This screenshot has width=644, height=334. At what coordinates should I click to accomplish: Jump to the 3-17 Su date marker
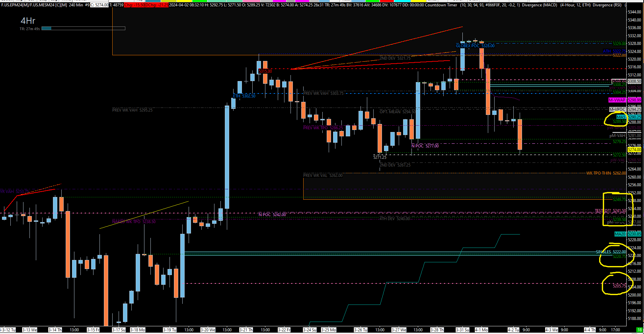[x=119, y=330]
